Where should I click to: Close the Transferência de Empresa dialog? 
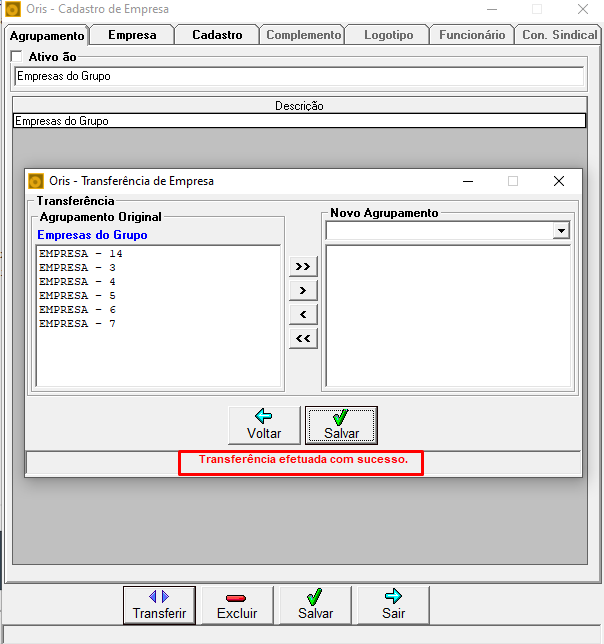558,181
